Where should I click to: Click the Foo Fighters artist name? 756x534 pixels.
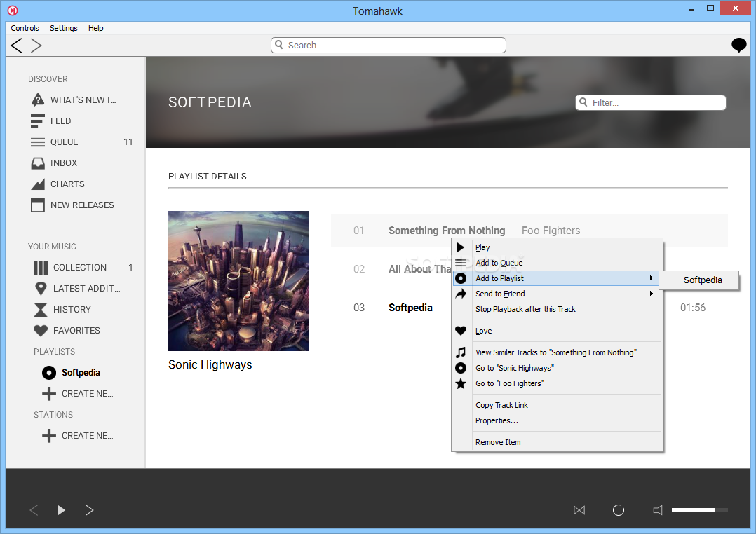(551, 231)
